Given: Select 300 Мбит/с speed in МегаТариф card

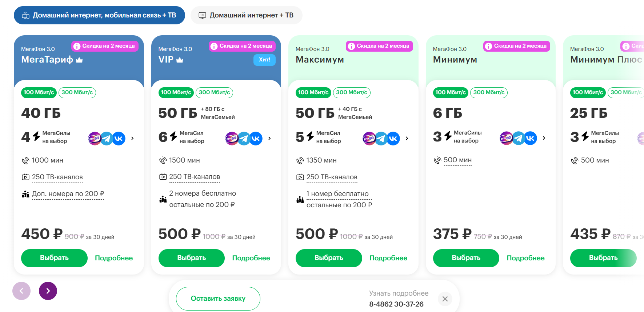Looking at the screenshot, I should click(x=77, y=92).
